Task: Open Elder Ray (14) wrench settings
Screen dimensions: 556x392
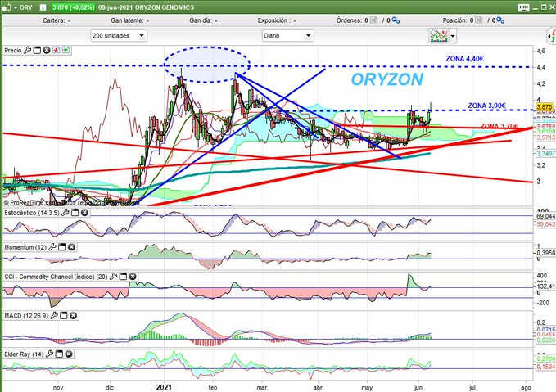Action: coord(49,354)
